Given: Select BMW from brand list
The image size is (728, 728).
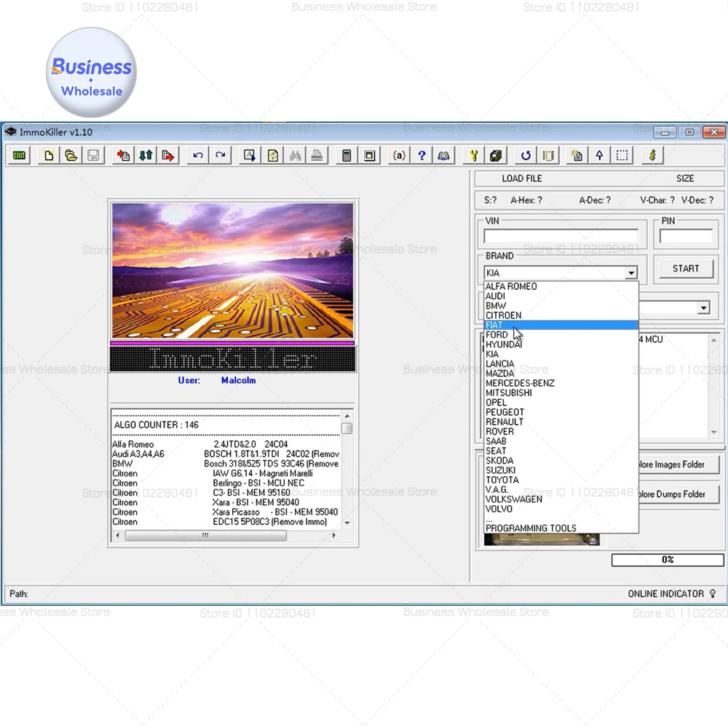Looking at the screenshot, I should tap(561, 306).
